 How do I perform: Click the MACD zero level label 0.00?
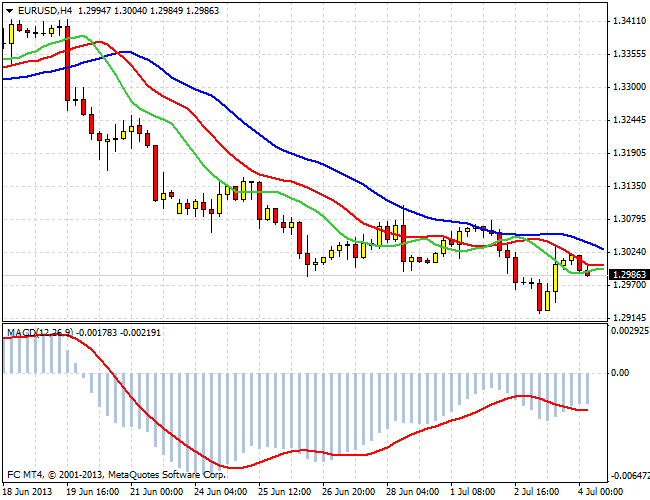coord(620,373)
